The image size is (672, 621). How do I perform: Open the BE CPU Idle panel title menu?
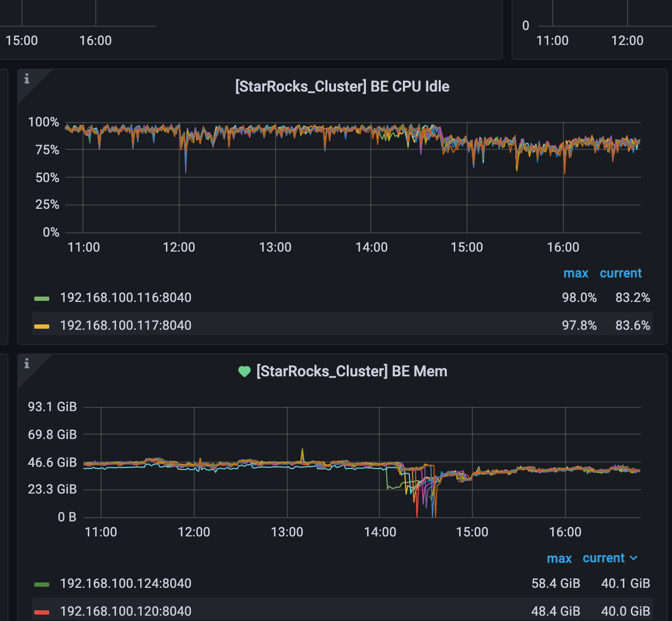pyautogui.click(x=342, y=87)
